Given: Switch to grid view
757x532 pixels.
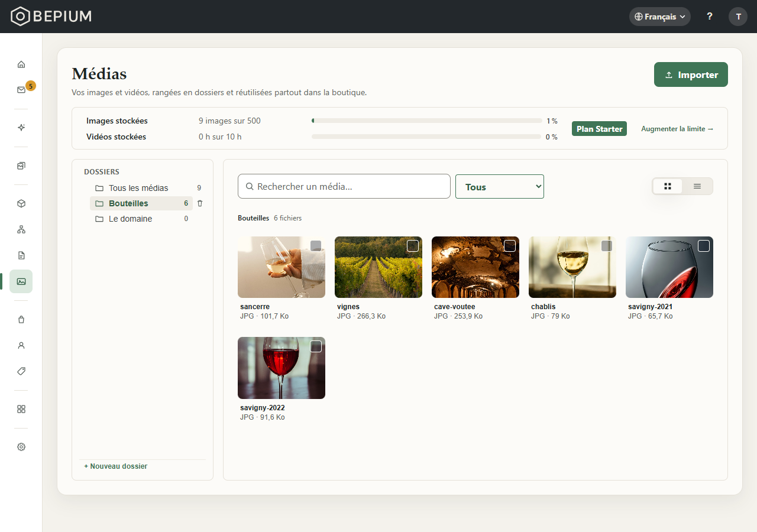Looking at the screenshot, I should point(668,186).
